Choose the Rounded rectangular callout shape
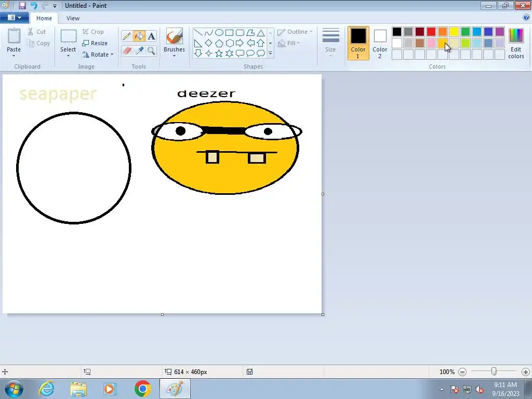 240,54
